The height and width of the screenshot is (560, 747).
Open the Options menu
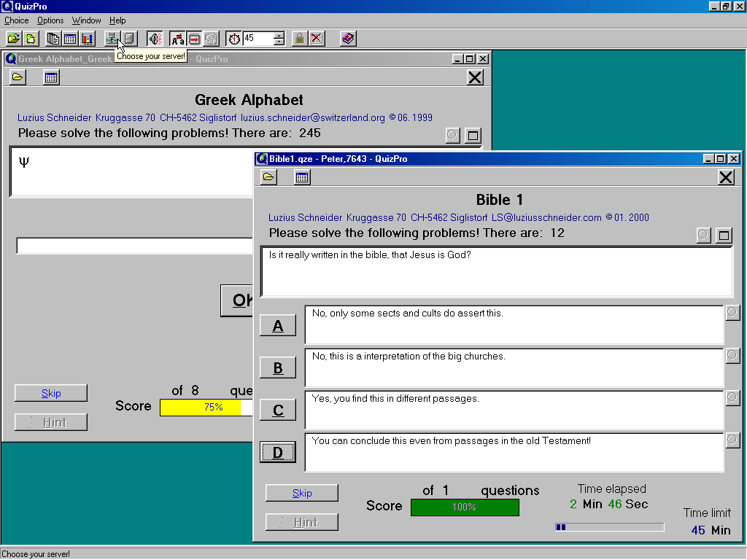[50, 20]
